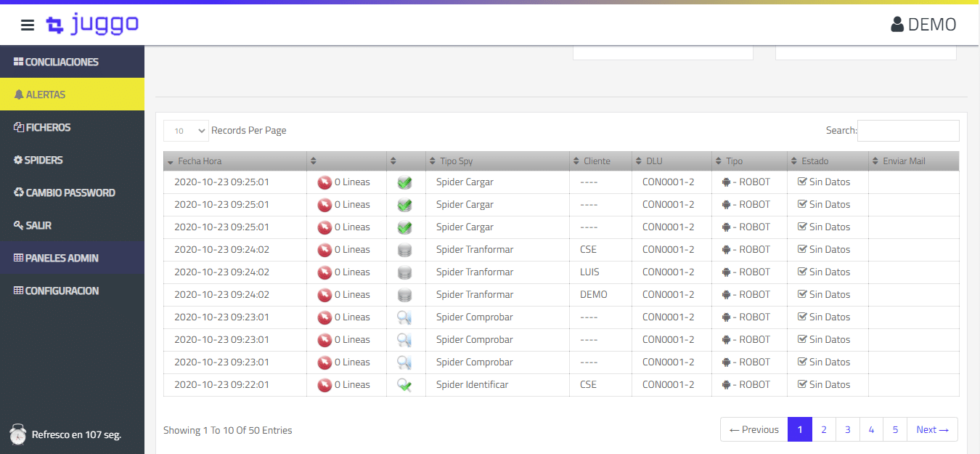Open the DEMO user account icon

click(897, 25)
